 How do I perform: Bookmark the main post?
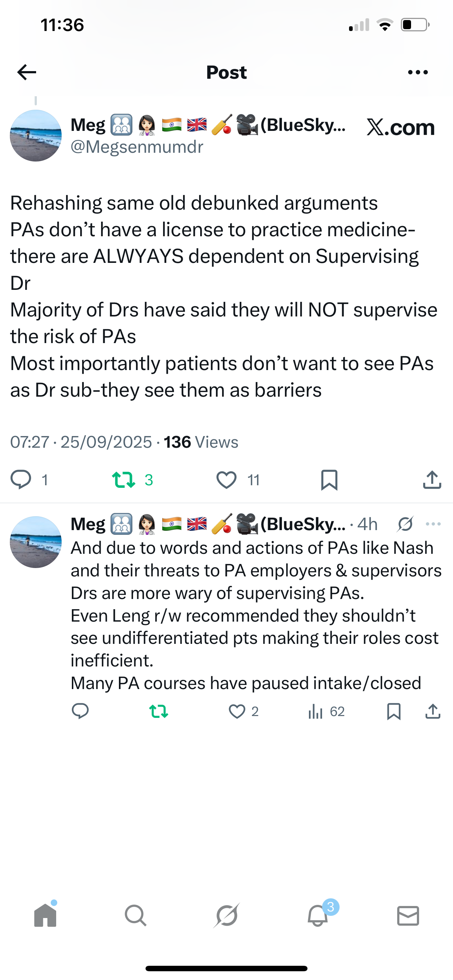click(x=329, y=479)
